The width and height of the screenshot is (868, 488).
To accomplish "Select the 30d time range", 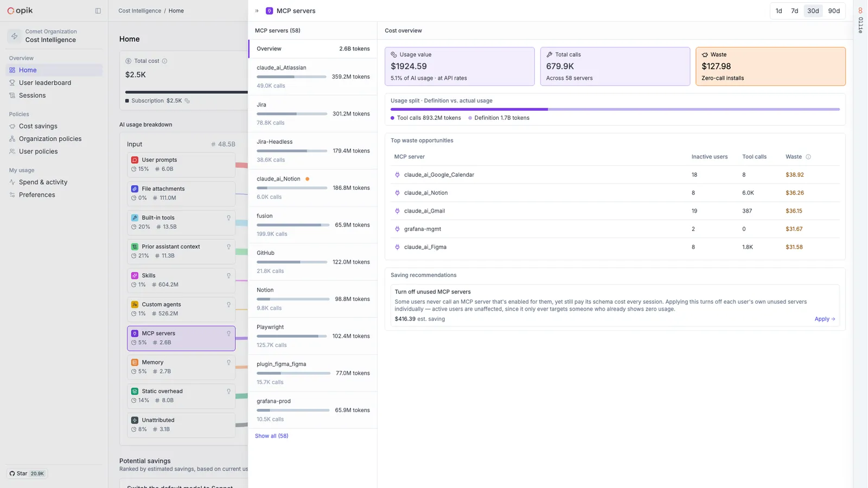I will (x=813, y=11).
